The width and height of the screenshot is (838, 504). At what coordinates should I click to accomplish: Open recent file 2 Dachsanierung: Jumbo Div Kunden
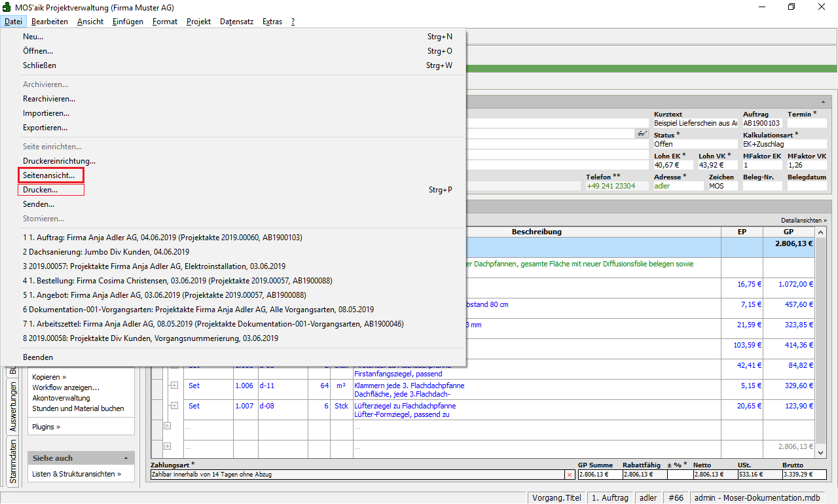pos(106,252)
